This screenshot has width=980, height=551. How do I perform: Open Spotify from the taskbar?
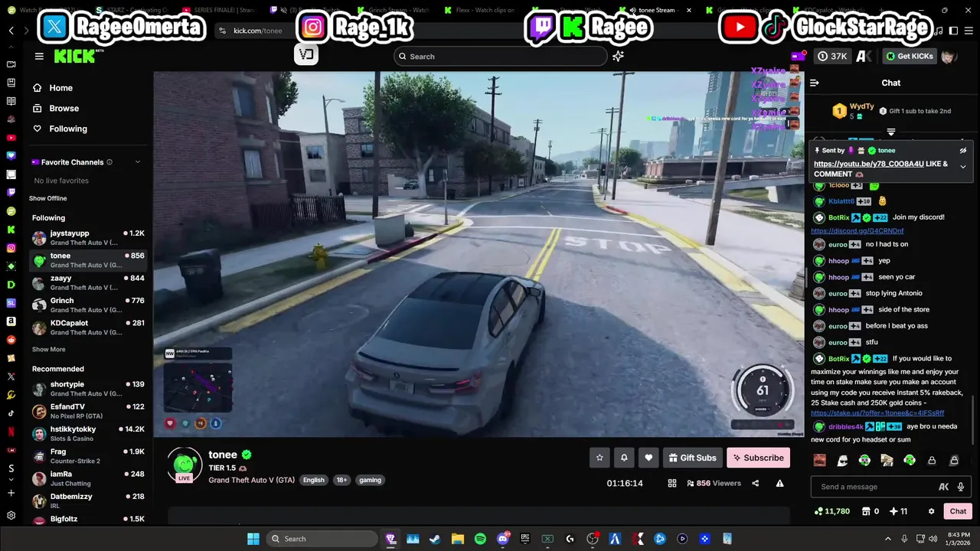[480, 539]
